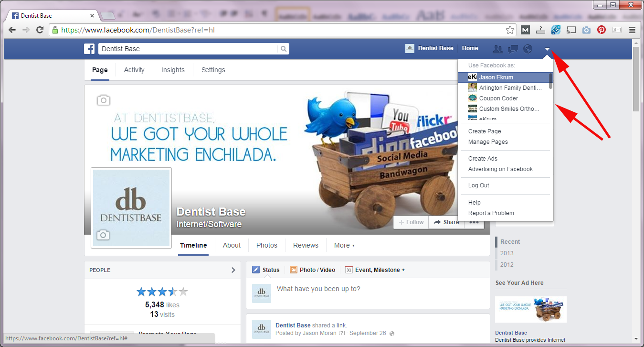644x347 pixels.
Task: Open the Reviews tab
Action: pos(306,245)
